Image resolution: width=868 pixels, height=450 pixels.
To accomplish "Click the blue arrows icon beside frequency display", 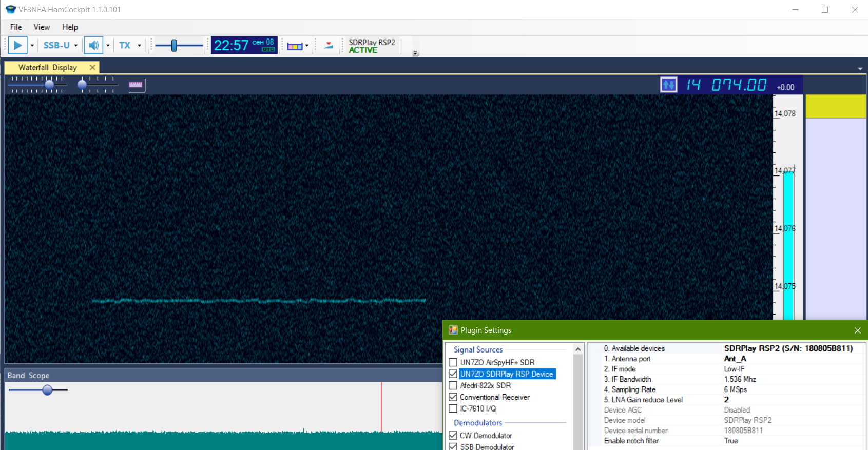I will pos(668,85).
